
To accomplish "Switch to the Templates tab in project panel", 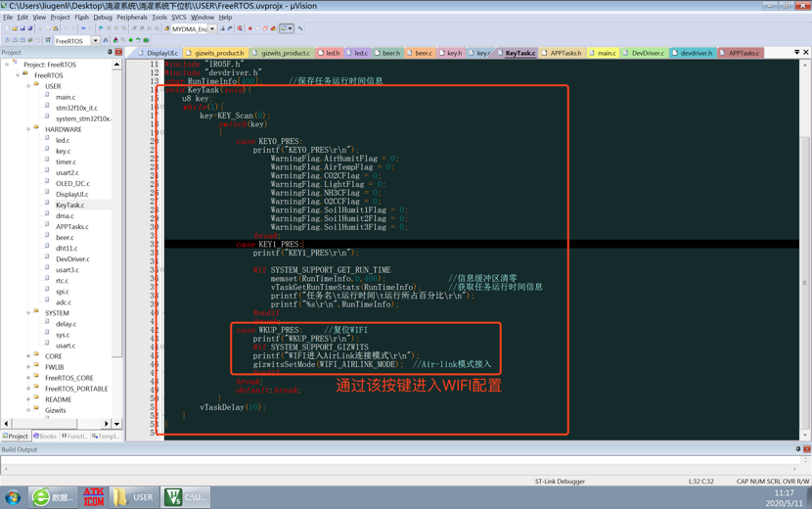I will click(x=106, y=436).
